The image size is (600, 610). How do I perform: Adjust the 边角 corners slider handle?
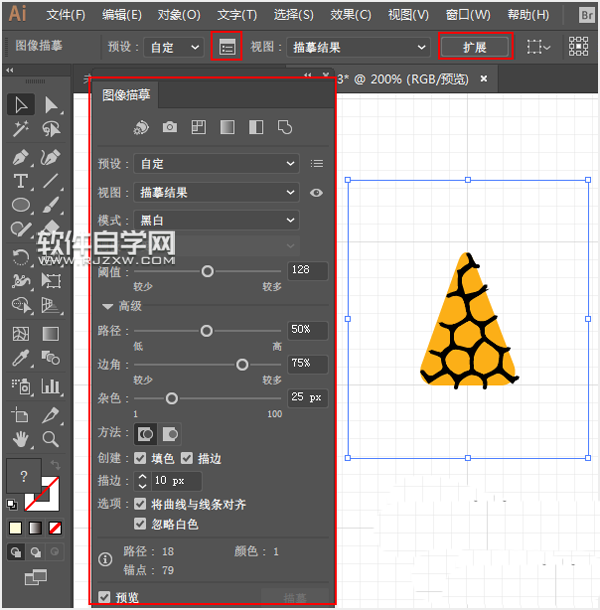pyautogui.click(x=242, y=365)
